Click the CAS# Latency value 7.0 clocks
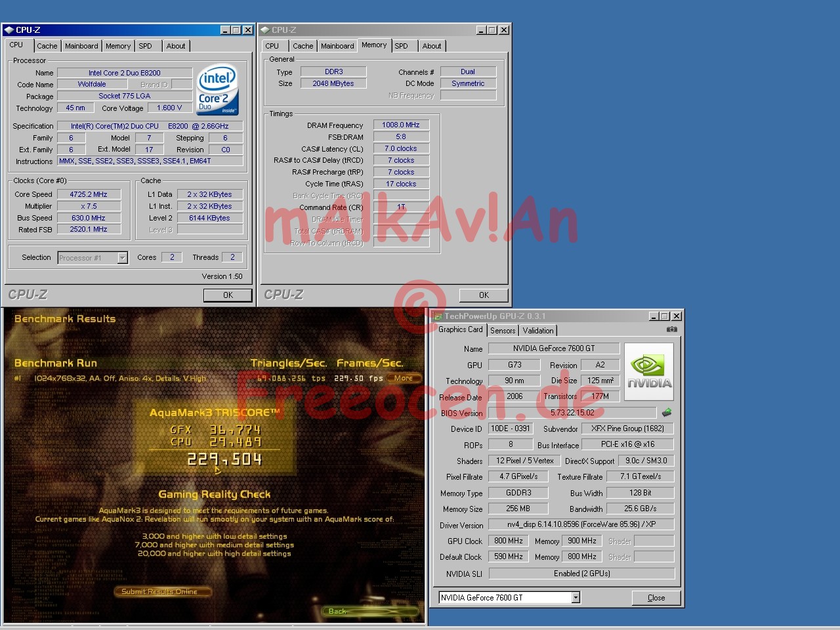Screen dimensions: 840x630 (x=401, y=149)
